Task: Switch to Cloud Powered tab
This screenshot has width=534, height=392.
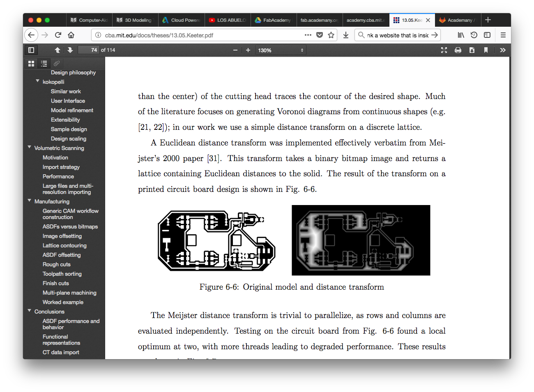Action: click(181, 20)
